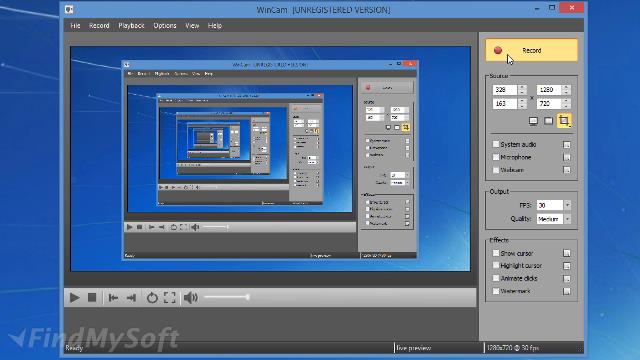
Task: Click the source X field showing 328
Action: coord(505,89)
